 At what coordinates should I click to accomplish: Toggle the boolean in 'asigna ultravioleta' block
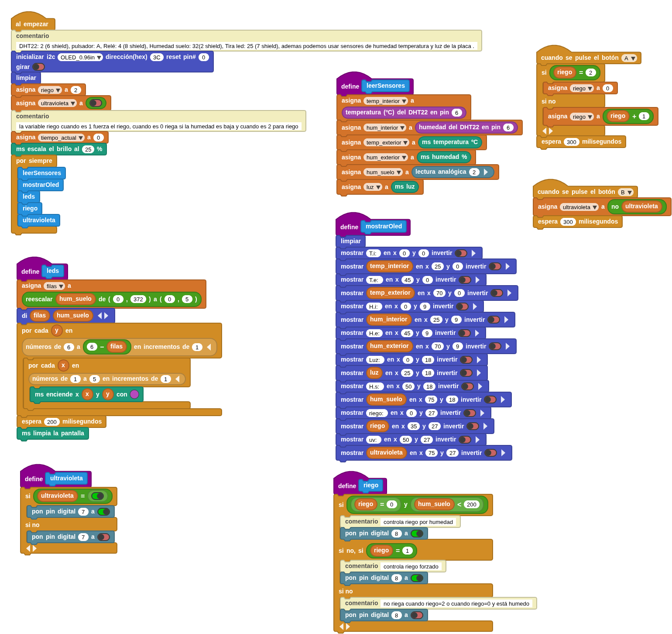tap(96, 103)
